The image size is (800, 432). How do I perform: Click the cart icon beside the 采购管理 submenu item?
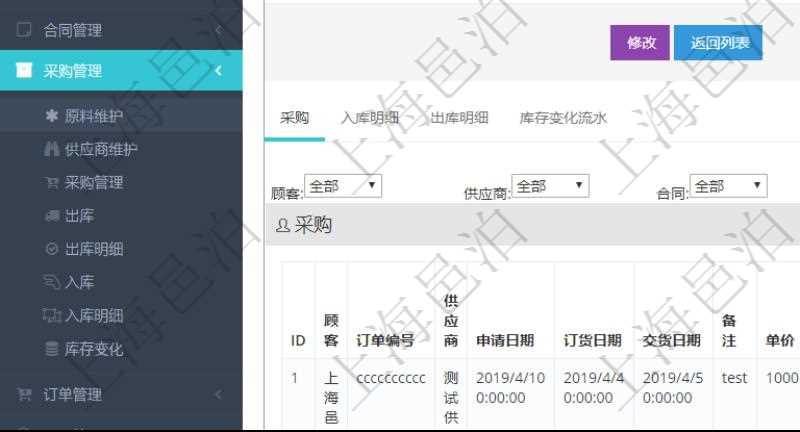52,182
